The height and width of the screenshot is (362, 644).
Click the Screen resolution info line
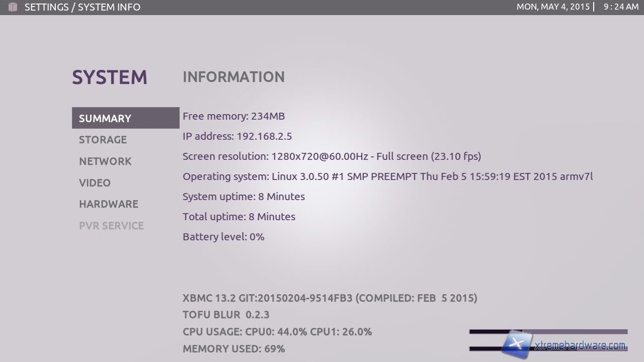(x=332, y=156)
